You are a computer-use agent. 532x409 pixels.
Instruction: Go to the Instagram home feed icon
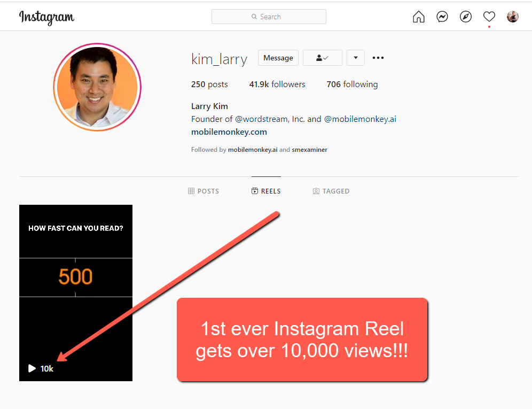(419, 17)
